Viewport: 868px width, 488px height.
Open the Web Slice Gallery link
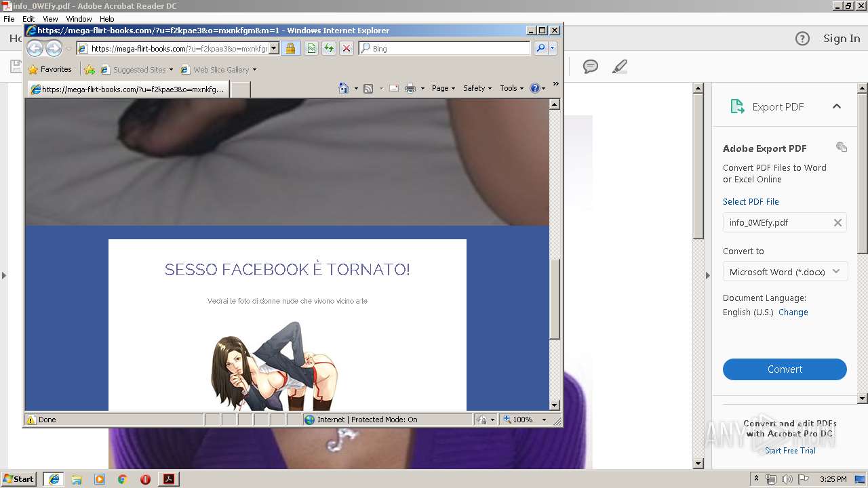pos(218,69)
